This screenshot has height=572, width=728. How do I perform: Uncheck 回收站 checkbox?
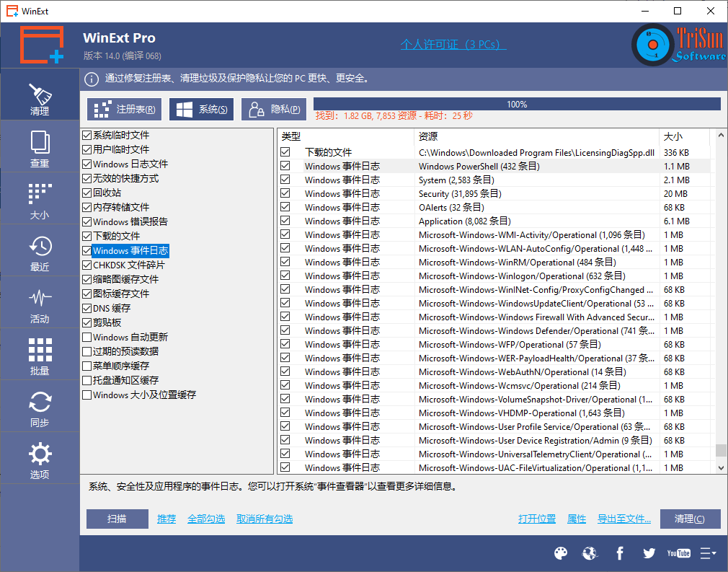(x=86, y=193)
